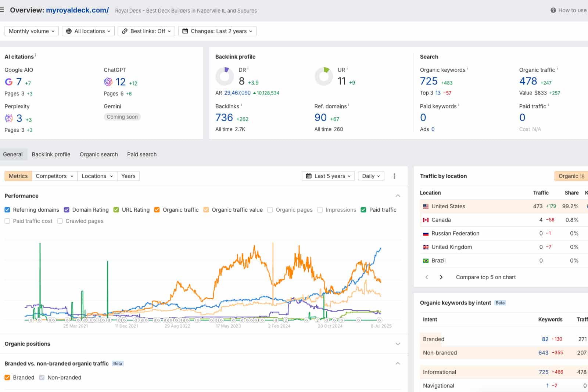This screenshot has width=588, height=392.
Task: Click the Domain Rating donut chart
Action: point(225,76)
